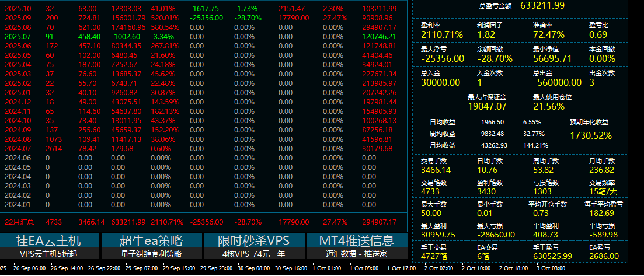This screenshot has height=276, width=644.
Task: Follow the 迈汇数据 - 推送家 link
Action: click(357, 254)
